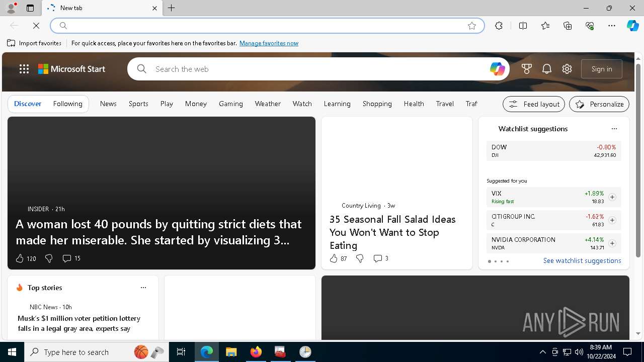
Task: Open Top stories more options menu
Action: pyautogui.click(x=143, y=288)
